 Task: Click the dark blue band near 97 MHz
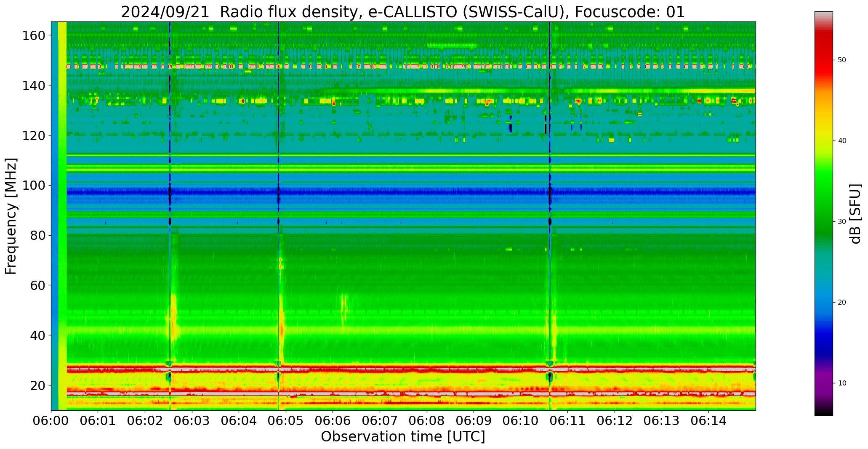tap(411, 191)
